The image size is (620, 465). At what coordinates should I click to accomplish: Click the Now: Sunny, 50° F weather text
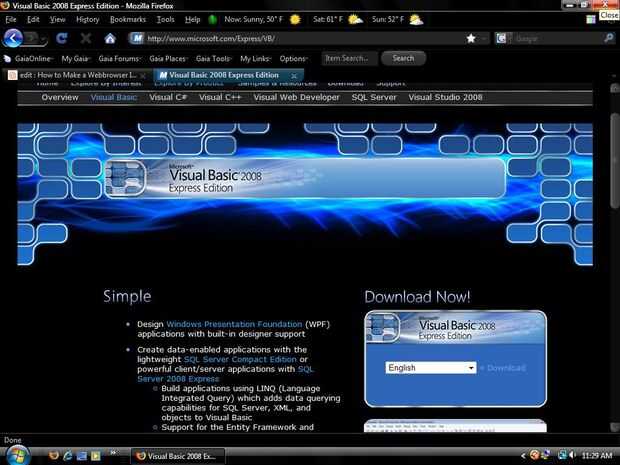[x=253, y=19]
